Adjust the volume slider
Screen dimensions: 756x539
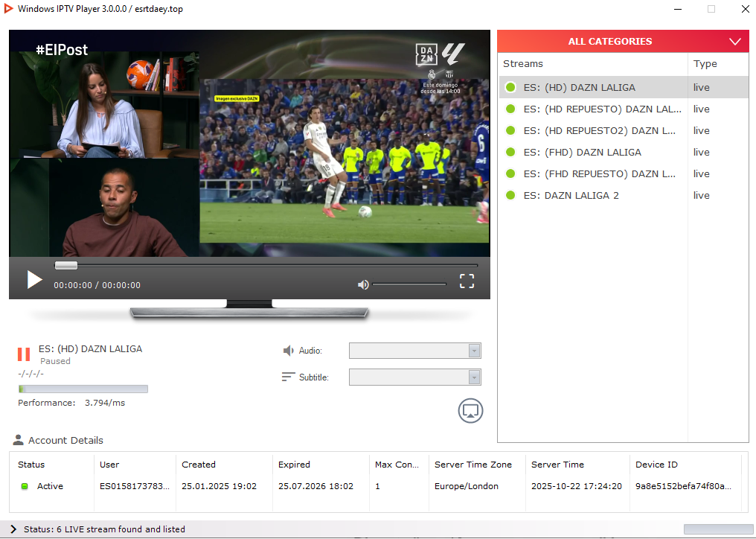point(409,284)
